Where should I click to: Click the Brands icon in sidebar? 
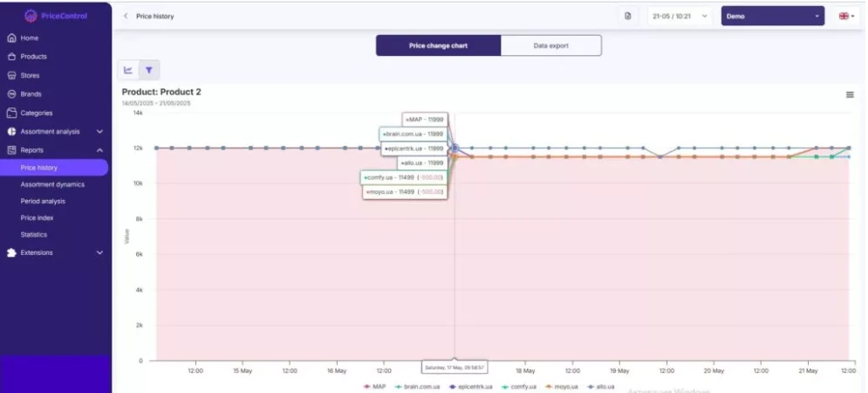11,94
